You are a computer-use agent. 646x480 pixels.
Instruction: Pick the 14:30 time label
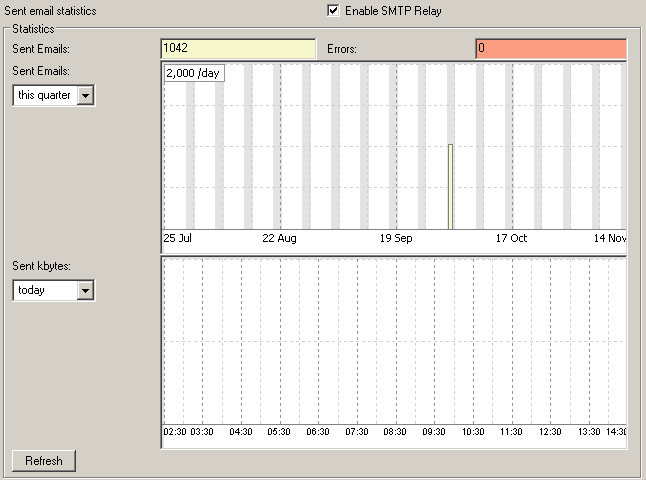click(615, 432)
